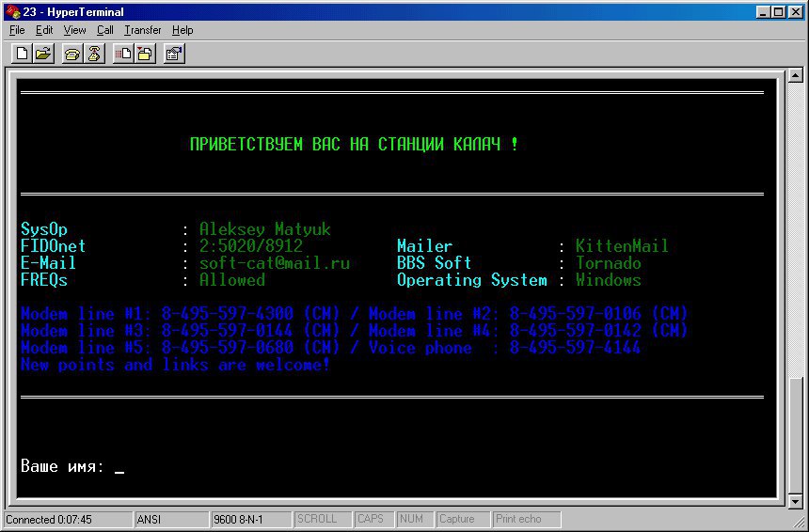Screen dimensions: 809x532
Task: Open the Call menu
Action: [x=105, y=30]
